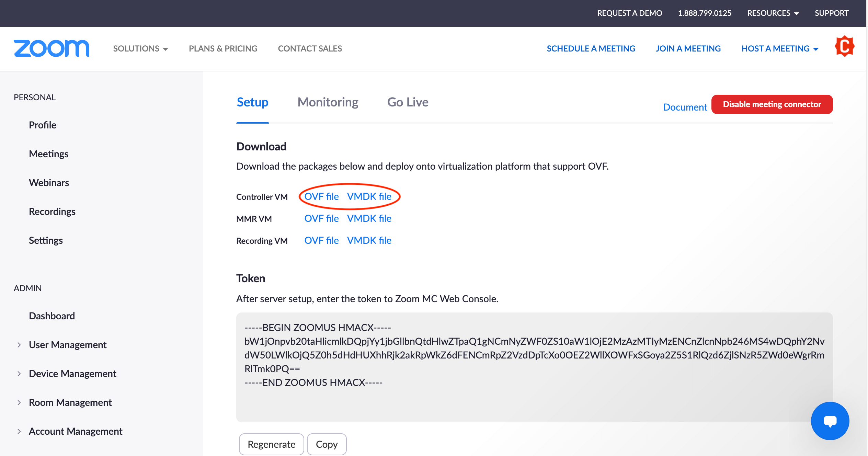Expand Device Management section
This screenshot has height=456, width=868.
click(x=19, y=374)
